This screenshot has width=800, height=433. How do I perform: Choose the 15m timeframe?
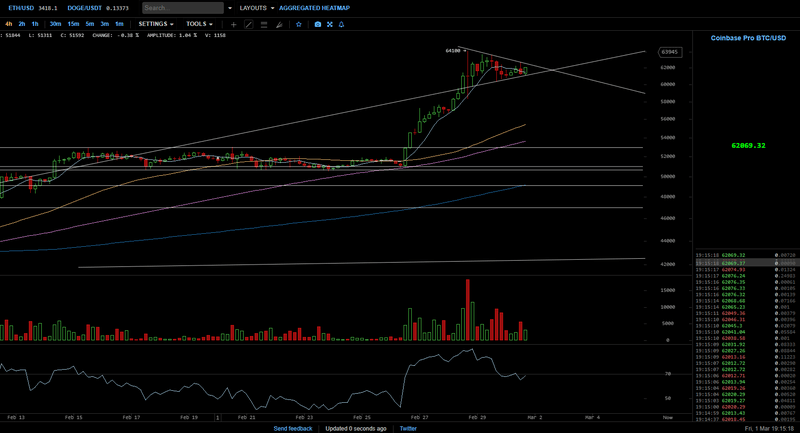click(x=73, y=24)
